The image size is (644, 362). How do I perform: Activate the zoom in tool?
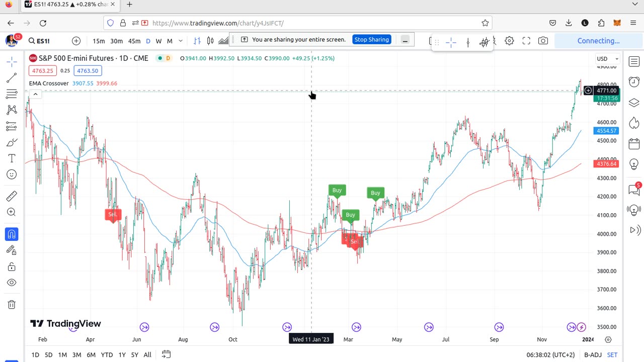coord(12,212)
